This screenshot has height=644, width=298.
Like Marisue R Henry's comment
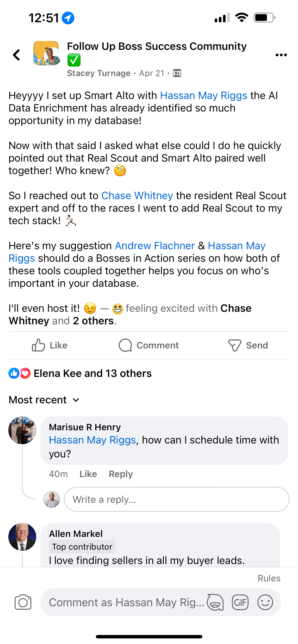coord(88,474)
